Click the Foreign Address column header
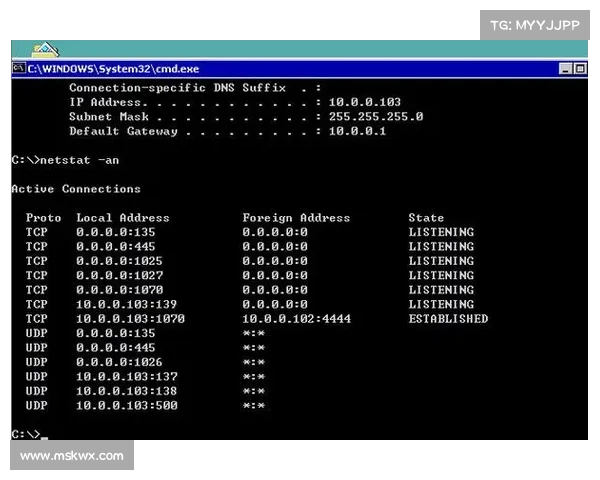This screenshot has height=480, width=600. click(296, 218)
